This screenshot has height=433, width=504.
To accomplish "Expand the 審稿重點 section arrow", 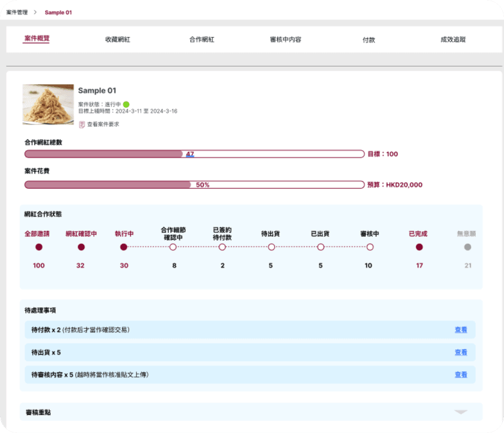I will [x=461, y=412].
